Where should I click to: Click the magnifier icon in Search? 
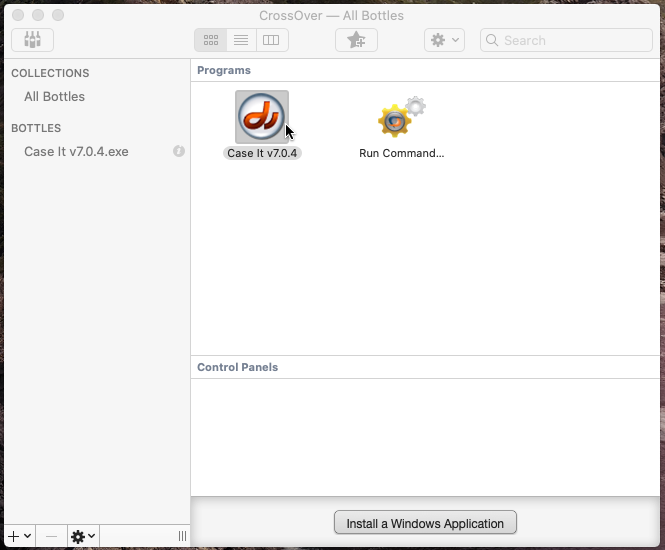[x=492, y=40]
